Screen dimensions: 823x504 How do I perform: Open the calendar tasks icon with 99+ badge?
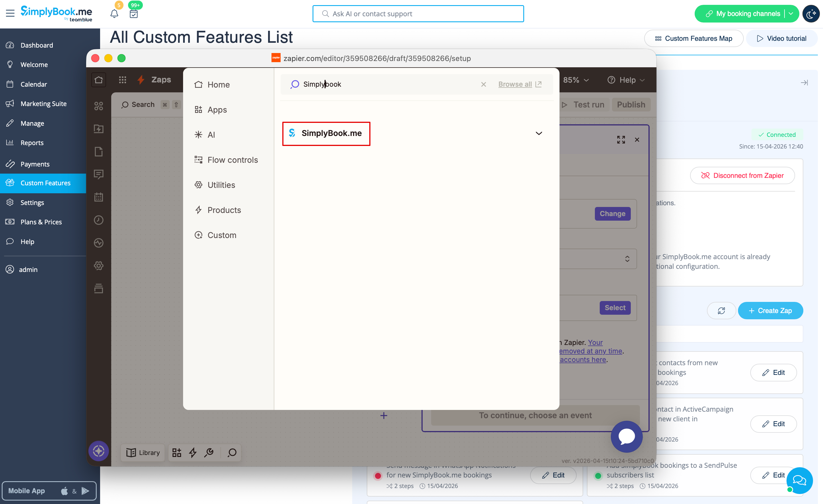point(134,14)
